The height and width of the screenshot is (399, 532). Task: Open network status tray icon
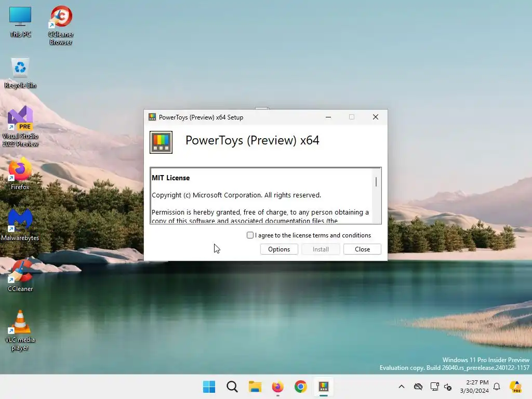[x=434, y=387]
